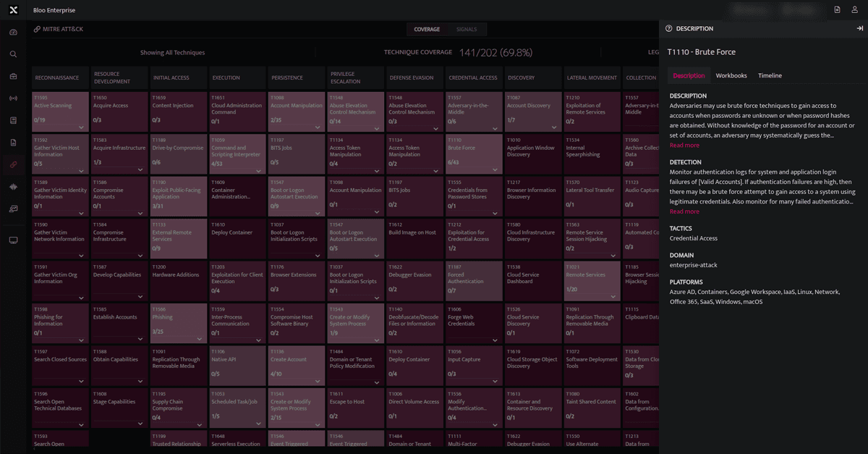Open the dashboard gauge icon in sidebar
This screenshot has height=454, width=868.
pyautogui.click(x=13, y=33)
